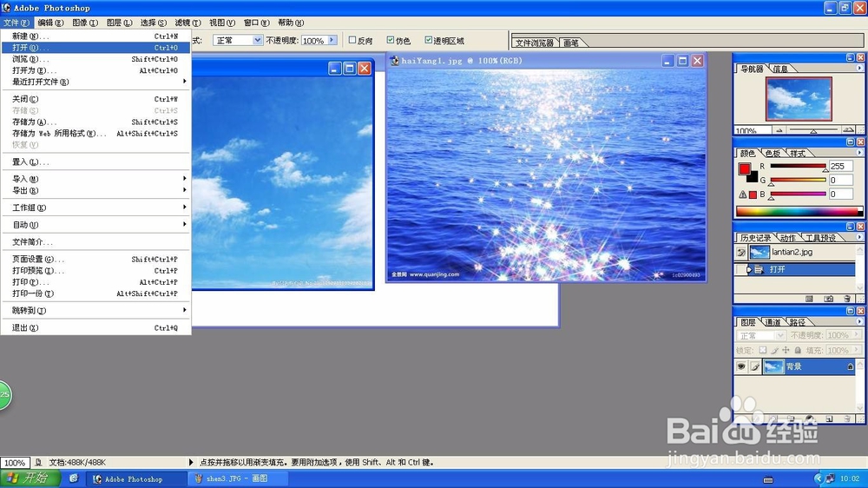Expand the 工作组 submenu

(184, 208)
